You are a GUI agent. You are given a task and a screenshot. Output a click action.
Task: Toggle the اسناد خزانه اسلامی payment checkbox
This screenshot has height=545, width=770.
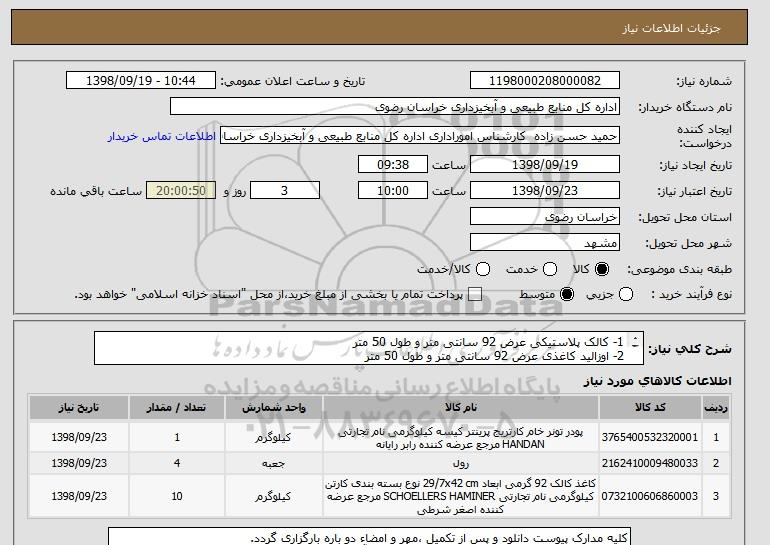coord(475,295)
